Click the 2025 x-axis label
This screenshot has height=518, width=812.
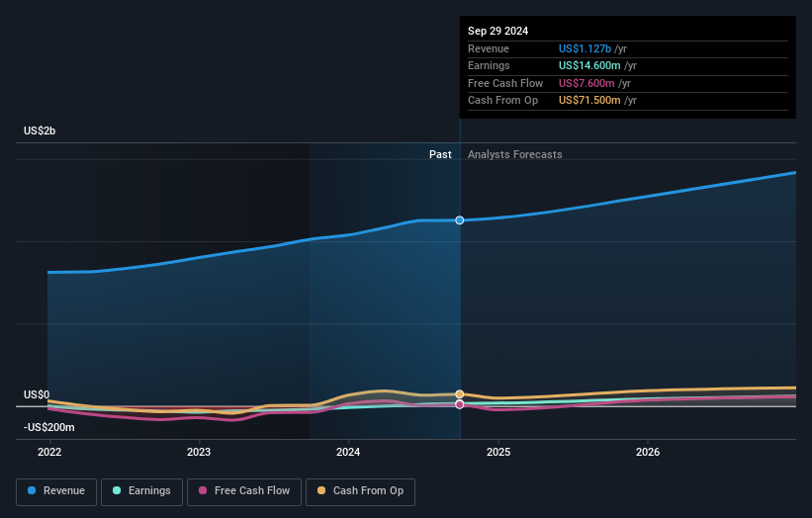(x=498, y=453)
